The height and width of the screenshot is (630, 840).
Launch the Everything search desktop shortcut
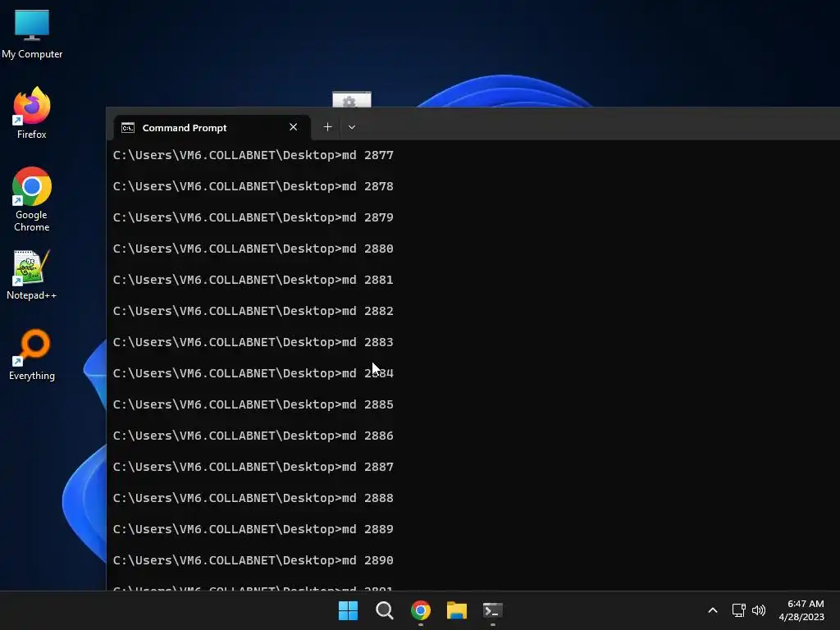pos(32,354)
